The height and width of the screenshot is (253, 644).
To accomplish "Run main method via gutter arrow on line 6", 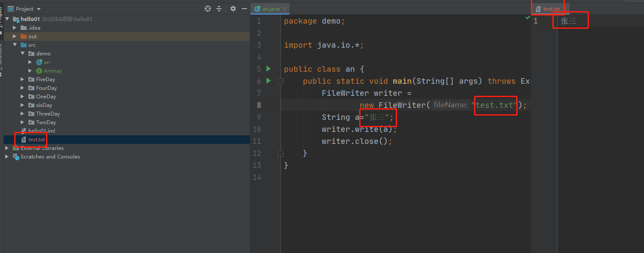I will point(268,81).
